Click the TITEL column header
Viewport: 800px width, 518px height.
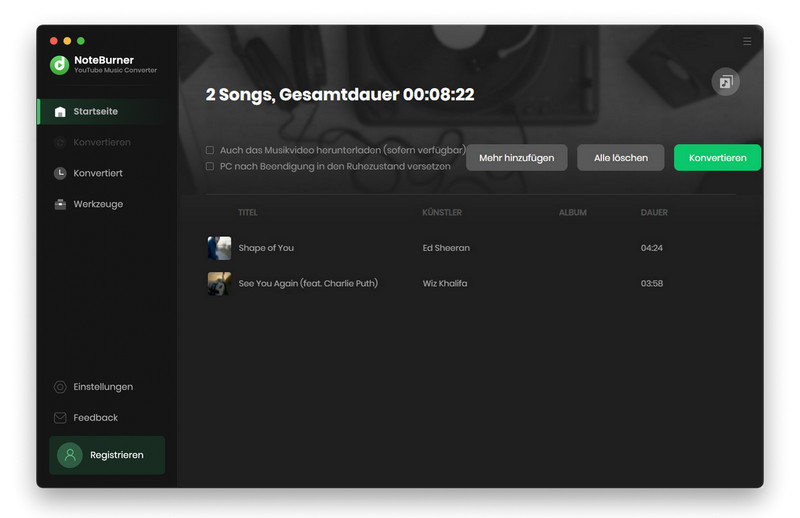[x=247, y=212]
